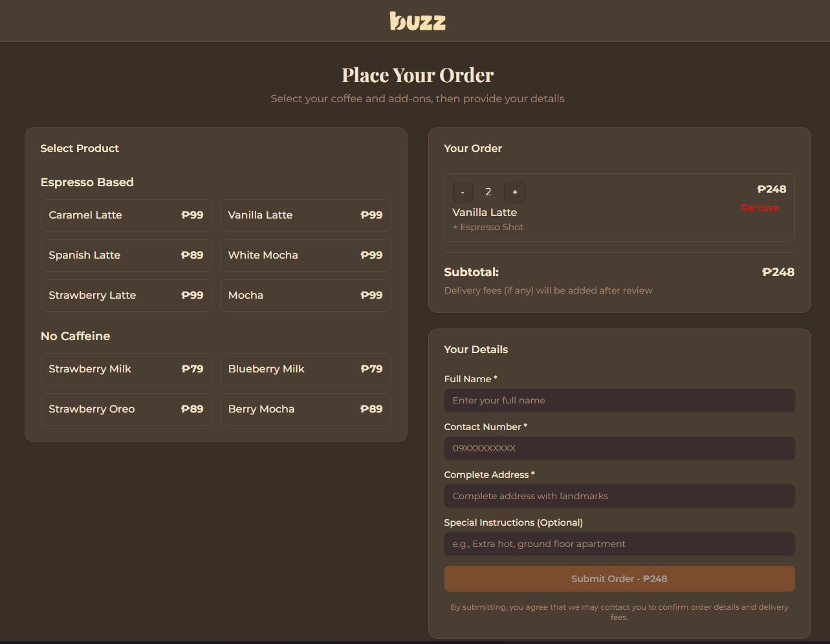This screenshot has width=830, height=644.
Task: Choose the Blueberry Milk product
Action: pos(305,369)
